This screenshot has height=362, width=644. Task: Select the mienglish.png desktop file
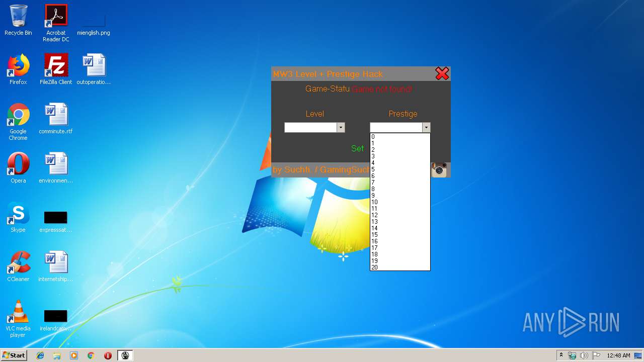click(94, 23)
